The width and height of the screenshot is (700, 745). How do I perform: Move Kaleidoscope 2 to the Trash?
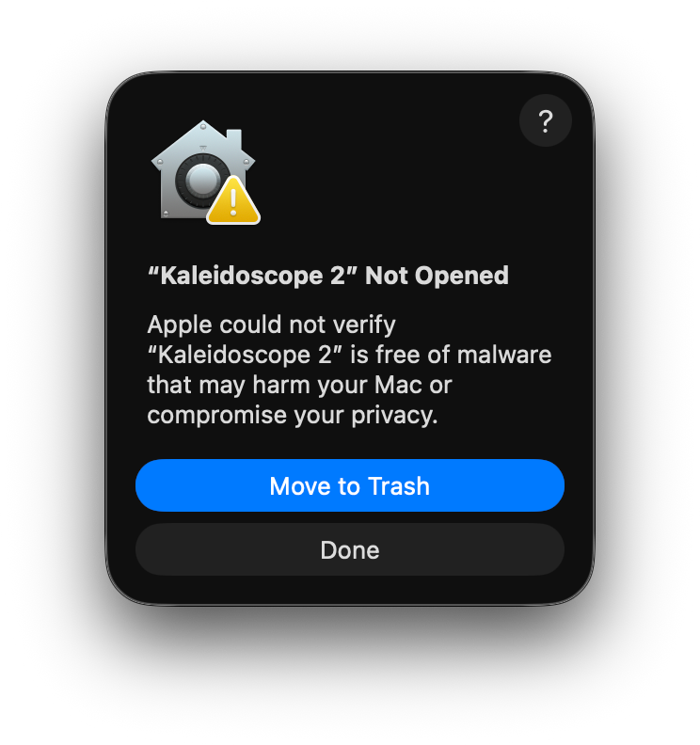coord(350,485)
